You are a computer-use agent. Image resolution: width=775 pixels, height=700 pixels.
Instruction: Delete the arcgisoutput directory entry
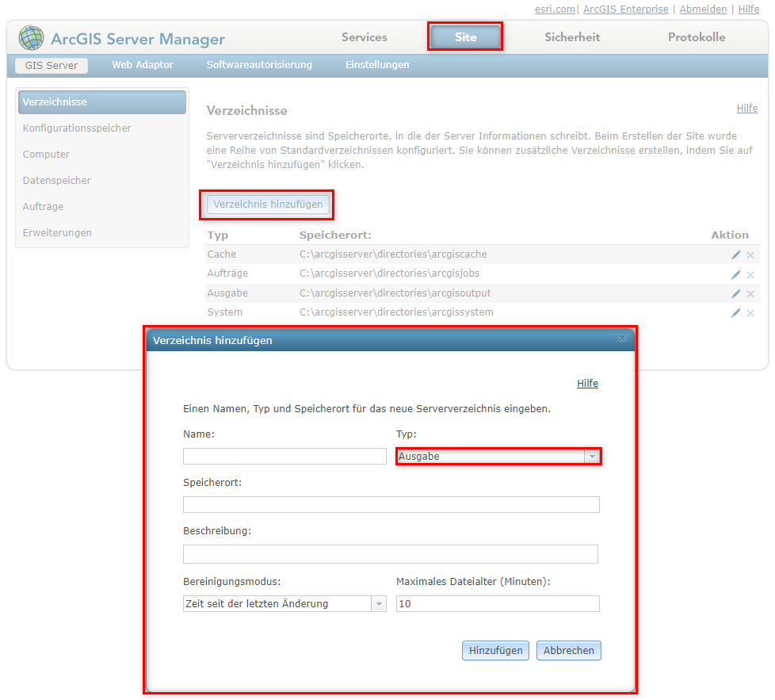coord(750,294)
